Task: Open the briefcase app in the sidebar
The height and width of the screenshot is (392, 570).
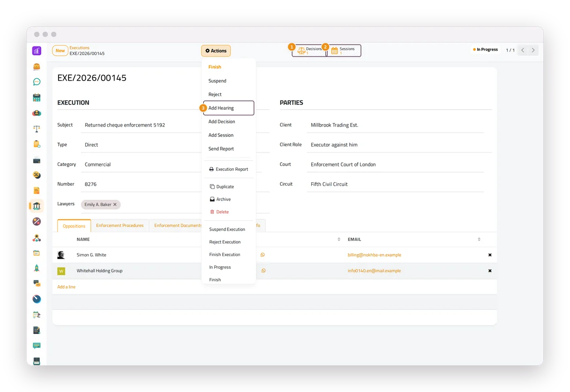Action: click(37, 67)
